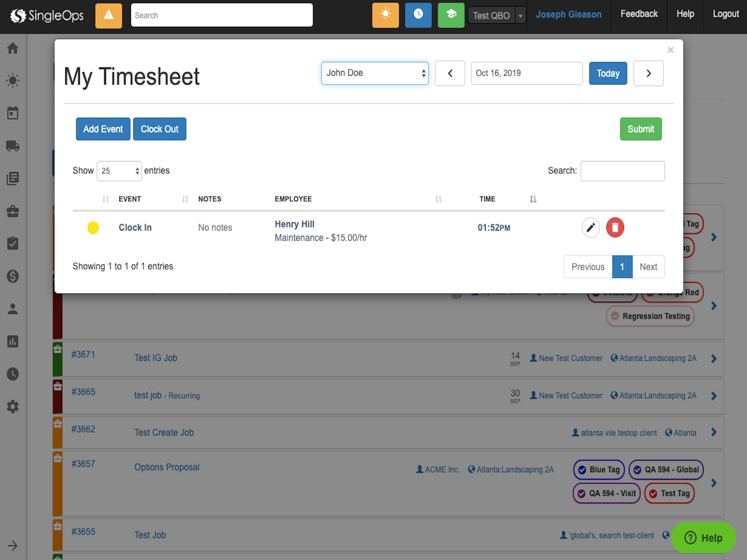Open the briefcase jobs icon in sidebar

13,211
